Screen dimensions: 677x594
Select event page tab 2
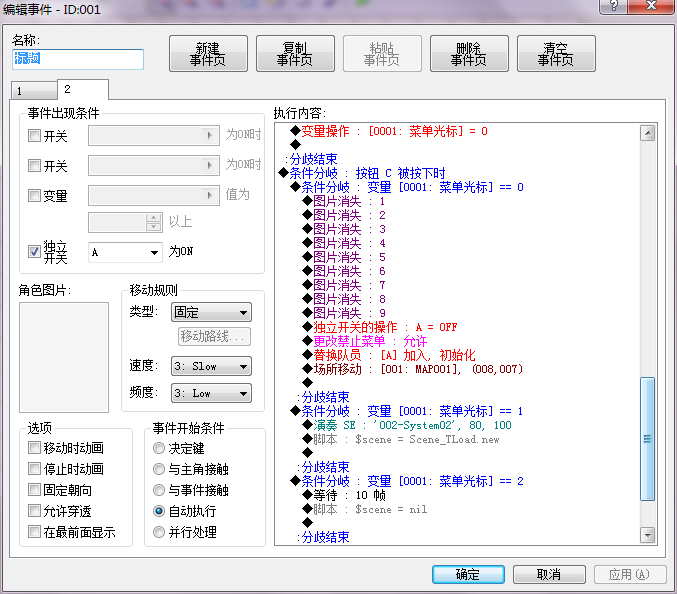tap(82, 89)
